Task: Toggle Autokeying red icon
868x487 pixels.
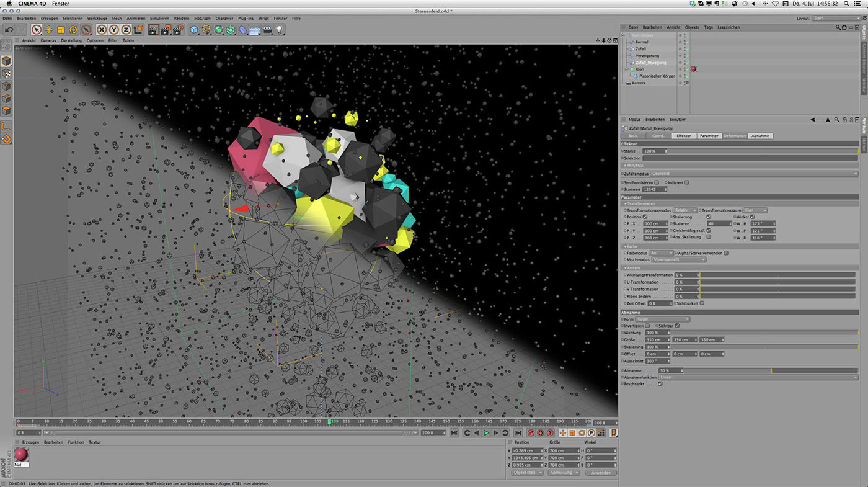Action: point(541,432)
